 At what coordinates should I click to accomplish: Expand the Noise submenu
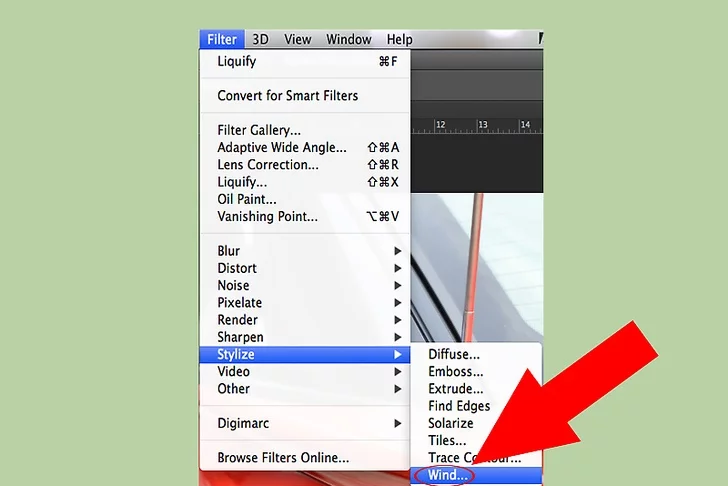click(x=233, y=285)
